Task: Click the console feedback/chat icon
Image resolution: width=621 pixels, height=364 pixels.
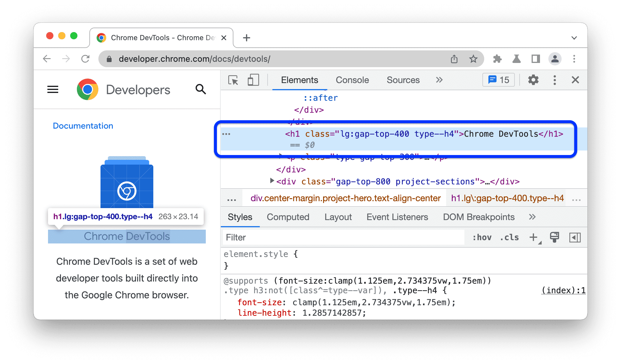Action: pyautogui.click(x=498, y=80)
